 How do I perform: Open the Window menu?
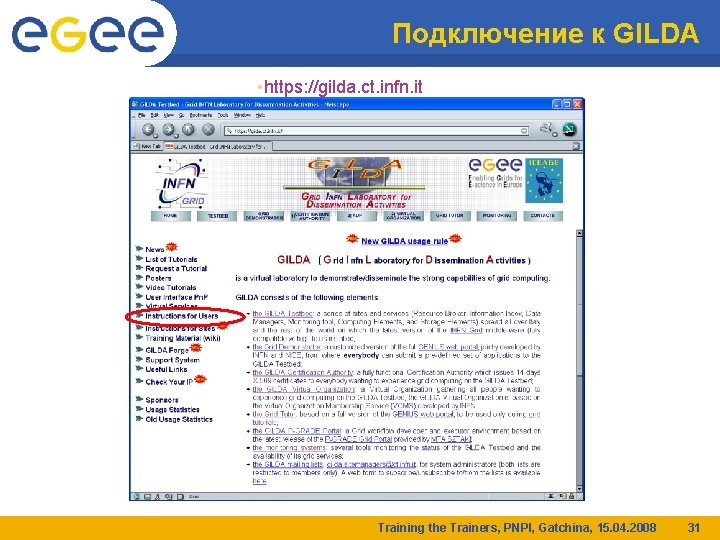242,115
